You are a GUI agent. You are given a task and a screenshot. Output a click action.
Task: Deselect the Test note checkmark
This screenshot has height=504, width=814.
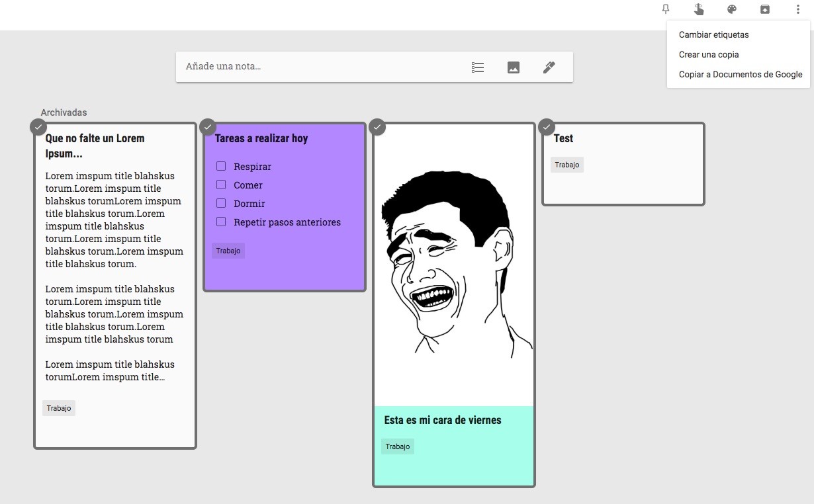coord(547,126)
